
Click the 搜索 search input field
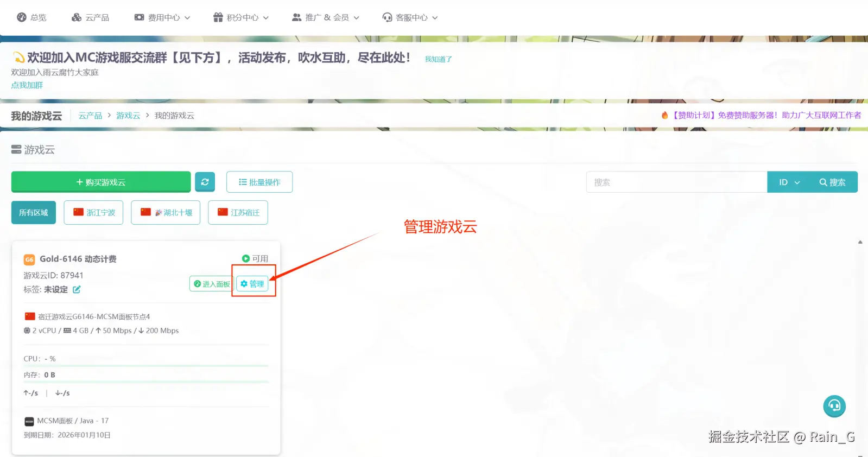(676, 182)
